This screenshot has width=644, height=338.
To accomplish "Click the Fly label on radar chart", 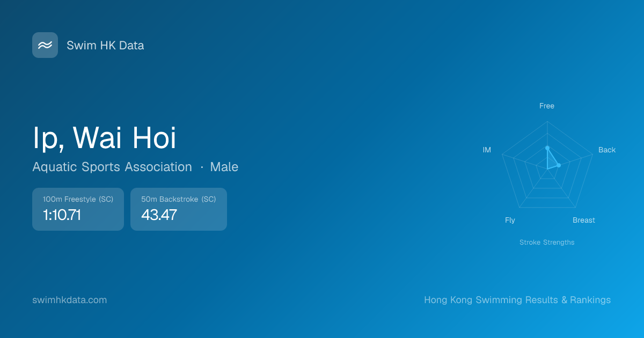I will (x=510, y=220).
